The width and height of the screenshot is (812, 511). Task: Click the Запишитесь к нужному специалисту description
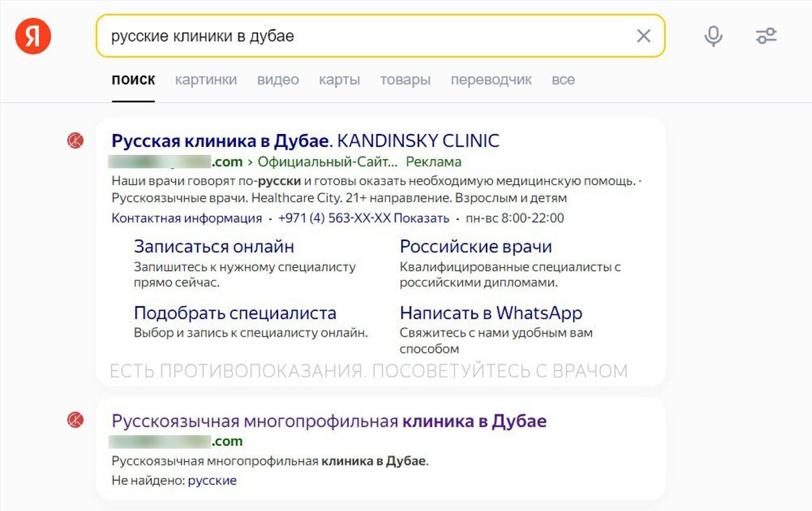pyautogui.click(x=245, y=274)
